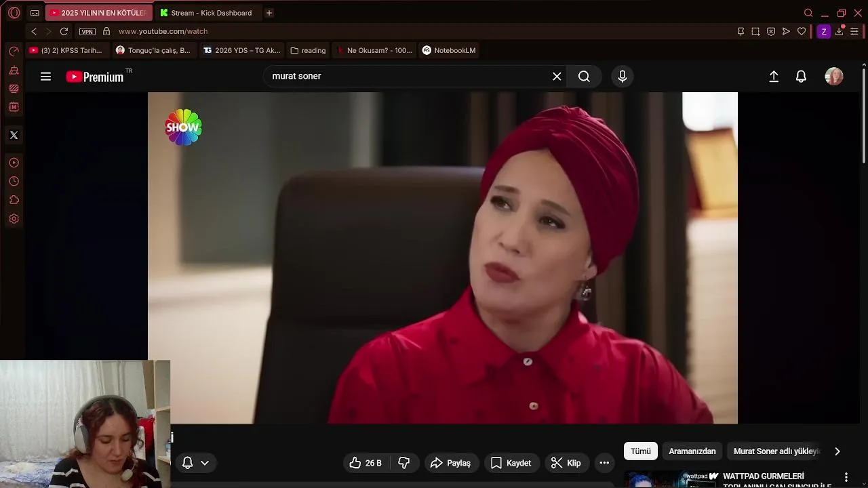Save video with Kaydet button
The height and width of the screenshot is (488, 868).
tap(511, 463)
